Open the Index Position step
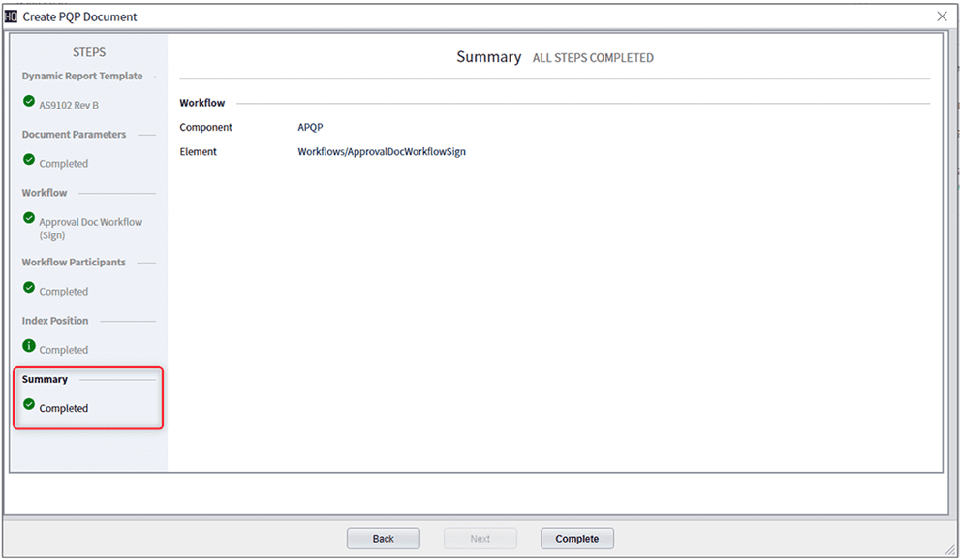 click(55, 321)
